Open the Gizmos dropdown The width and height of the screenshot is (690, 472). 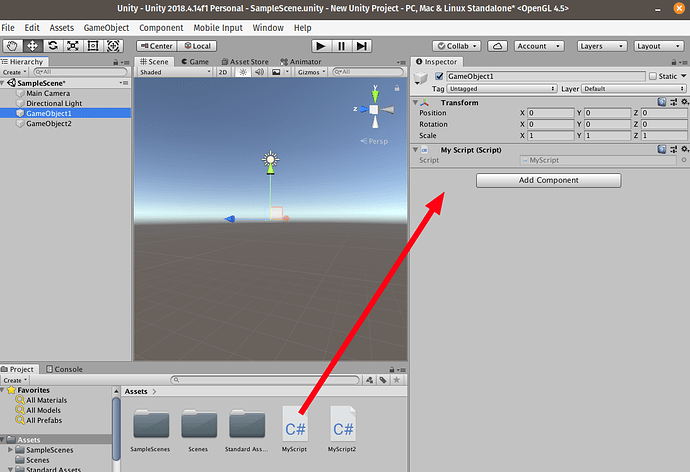pos(311,72)
